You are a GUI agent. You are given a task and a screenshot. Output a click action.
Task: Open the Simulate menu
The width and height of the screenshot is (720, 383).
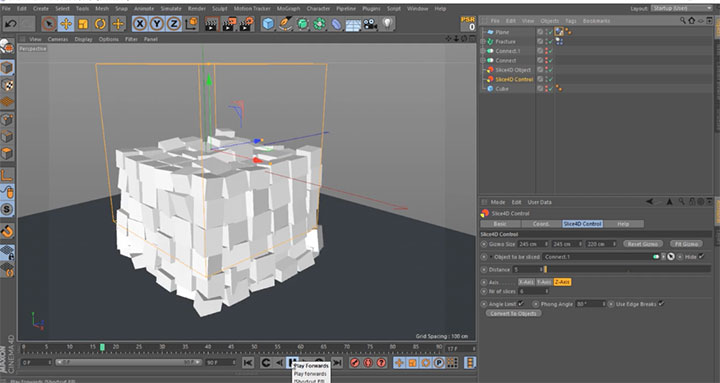pyautogui.click(x=171, y=9)
